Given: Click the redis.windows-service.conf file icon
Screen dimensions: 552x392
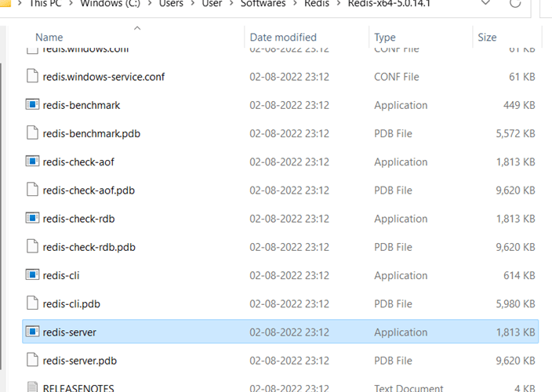Looking at the screenshot, I should coord(32,76).
